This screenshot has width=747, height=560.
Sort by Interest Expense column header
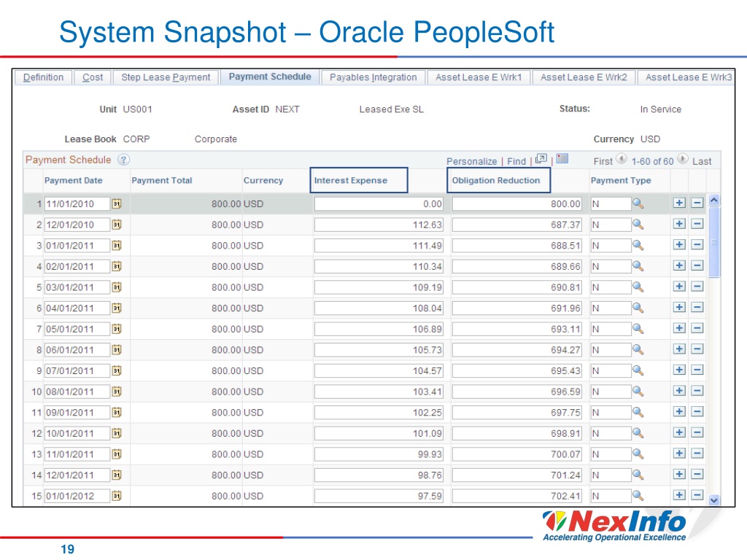point(351,181)
